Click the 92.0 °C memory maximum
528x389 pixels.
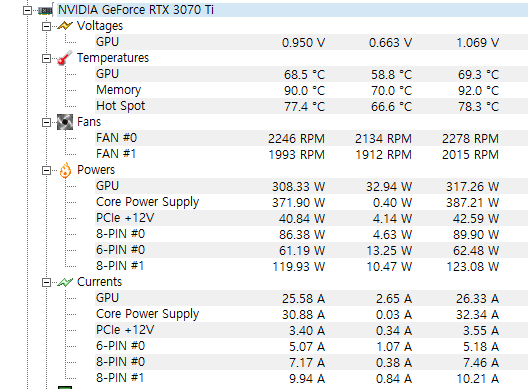(x=478, y=91)
